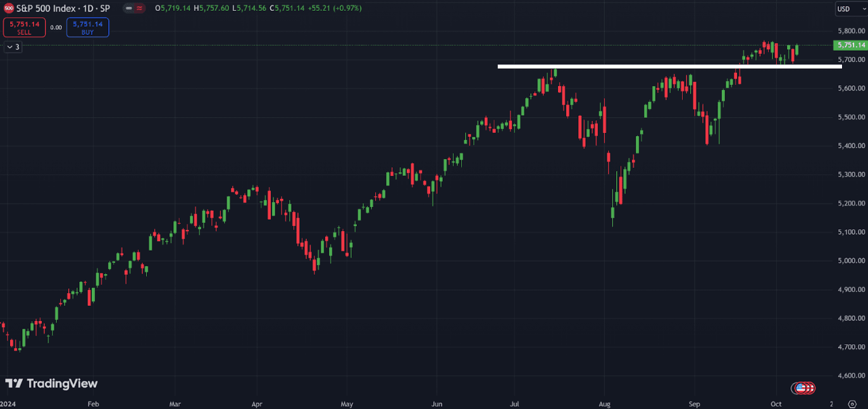868x409 pixels.
Task: Select the white horizontal resistance line
Action: [x=633, y=66]
